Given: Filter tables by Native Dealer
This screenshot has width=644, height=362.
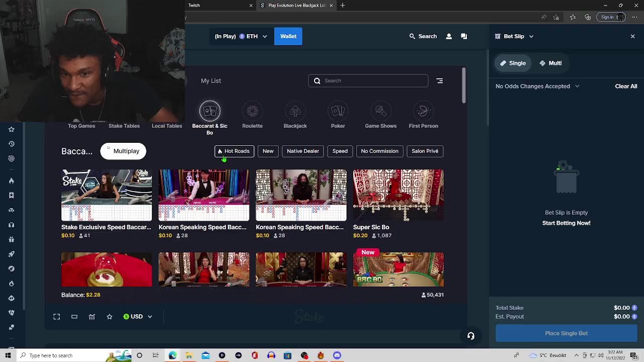Looking at the screenshot, I should (x=303, y=151).
